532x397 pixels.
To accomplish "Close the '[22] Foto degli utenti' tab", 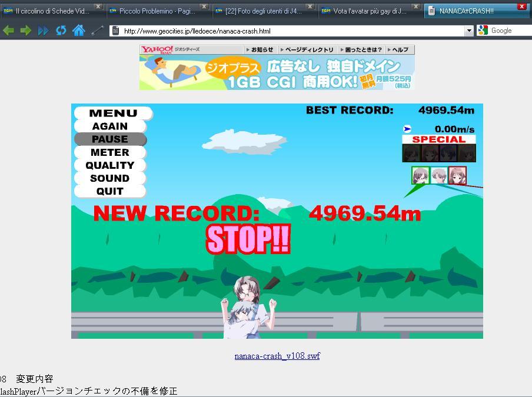I will click(x=310, y=6).
